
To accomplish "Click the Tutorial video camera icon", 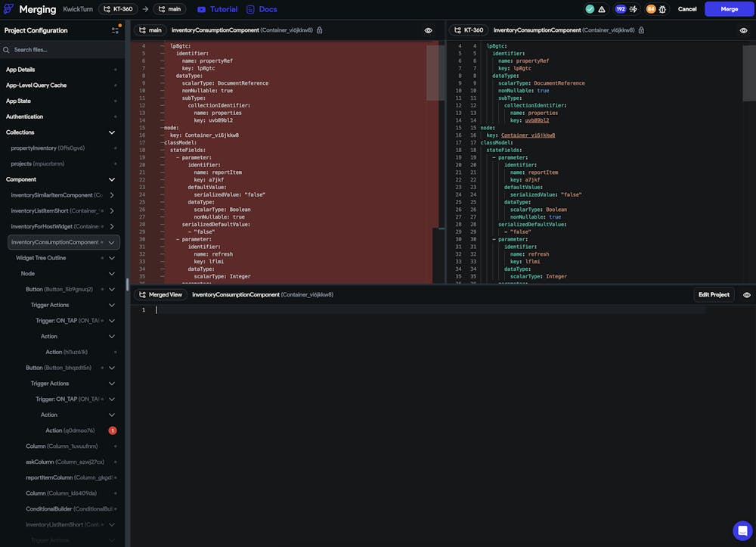I will click(x=201, y=9).
